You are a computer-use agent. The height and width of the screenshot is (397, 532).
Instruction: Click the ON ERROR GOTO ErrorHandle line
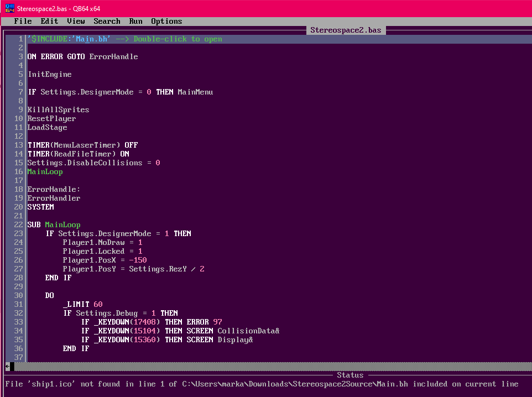tap(82, 57)
